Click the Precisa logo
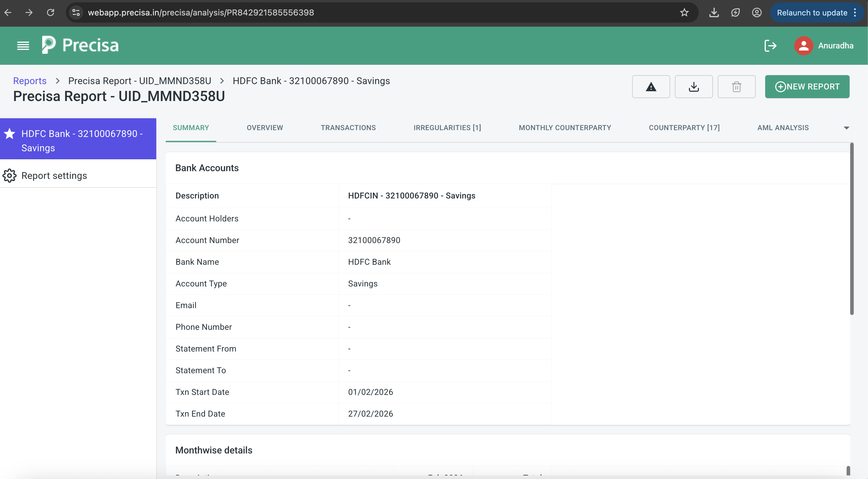The height and width of the screenshot is (479, 868). [80, 45]
